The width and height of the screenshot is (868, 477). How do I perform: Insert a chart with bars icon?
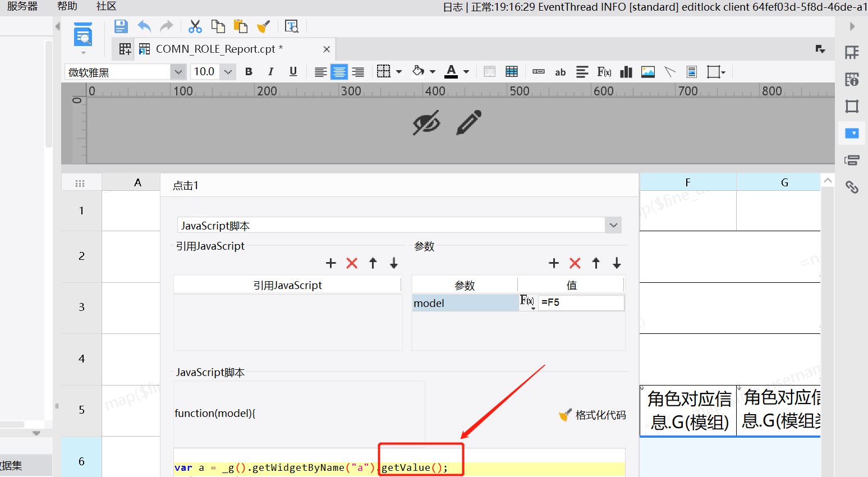click(x=626, y=72)
